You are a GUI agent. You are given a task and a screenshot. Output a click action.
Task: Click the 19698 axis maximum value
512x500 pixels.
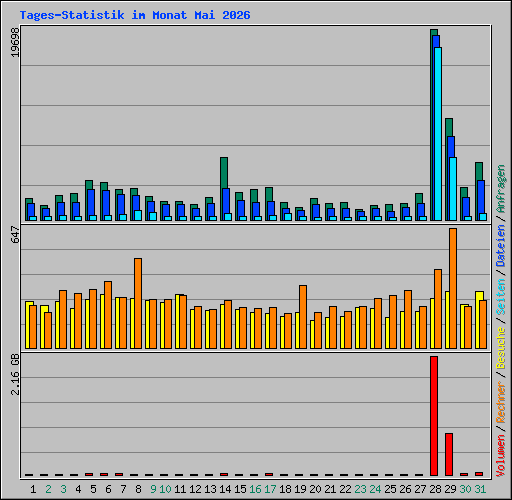(15, 42)
